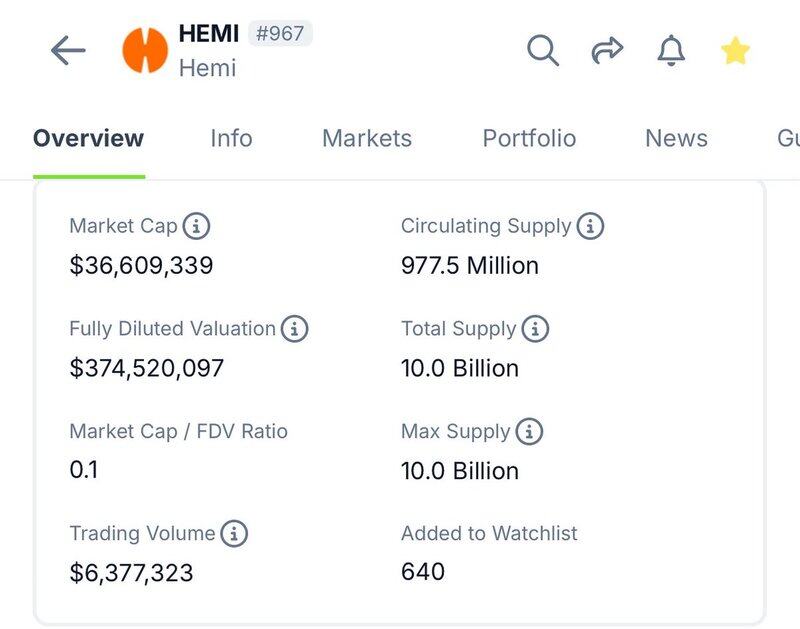800x629 pixels.
Task: Select the Overview tab
Action: (x=89, y=138)
